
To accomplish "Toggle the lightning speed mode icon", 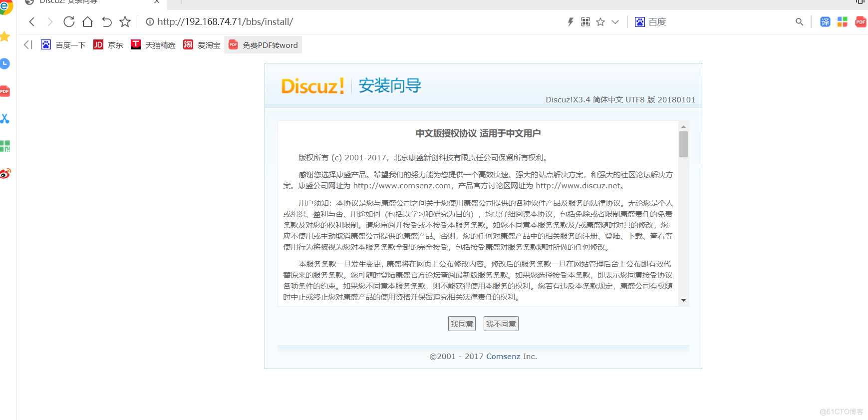I will click(x=571, y=21).
